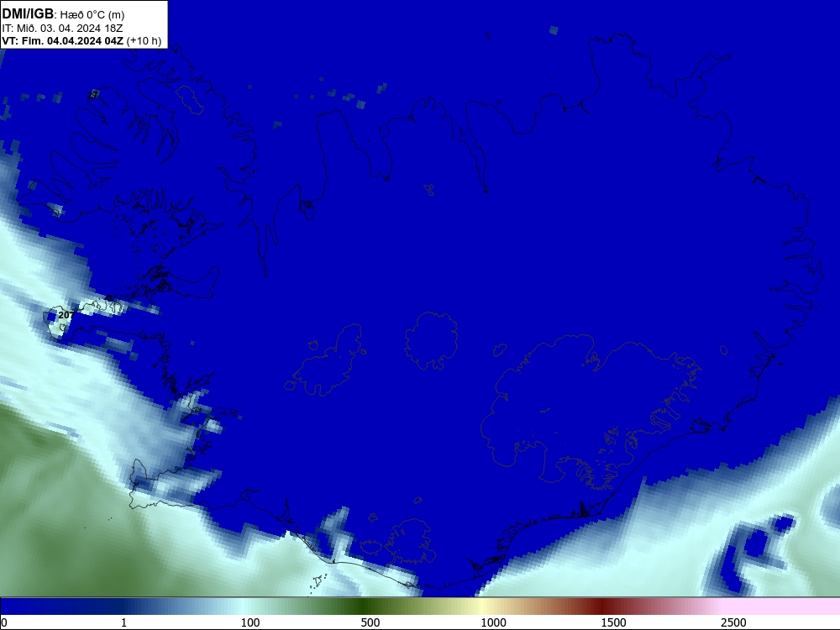Click the '1000' label on the color scale
The width and height of the screenshot is (840, 630).
[x=493, y=622]
